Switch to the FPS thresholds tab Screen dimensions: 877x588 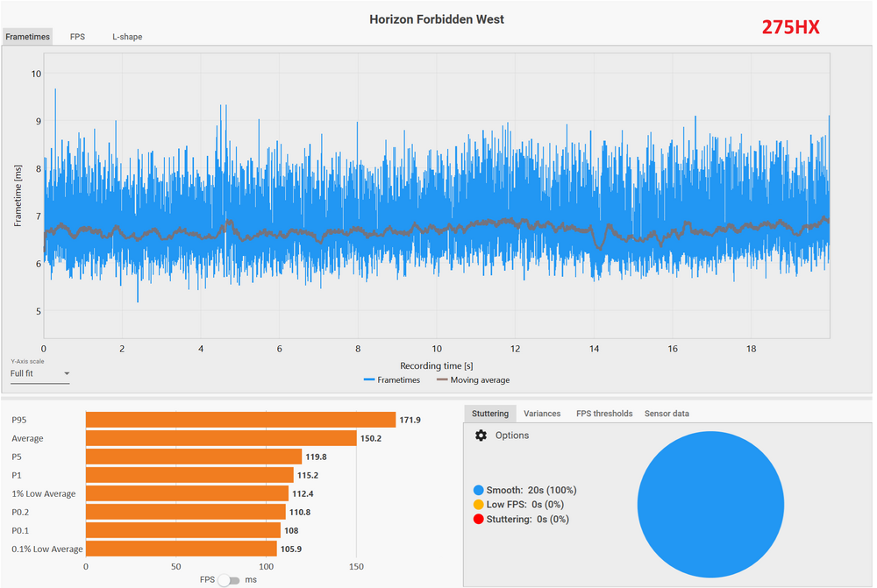tap(604, 414)
